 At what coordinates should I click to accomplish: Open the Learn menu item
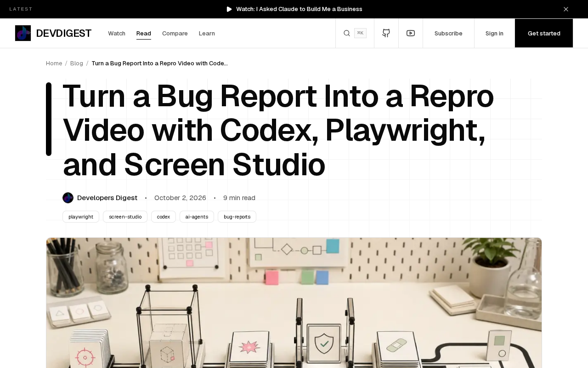click(207, 34)
